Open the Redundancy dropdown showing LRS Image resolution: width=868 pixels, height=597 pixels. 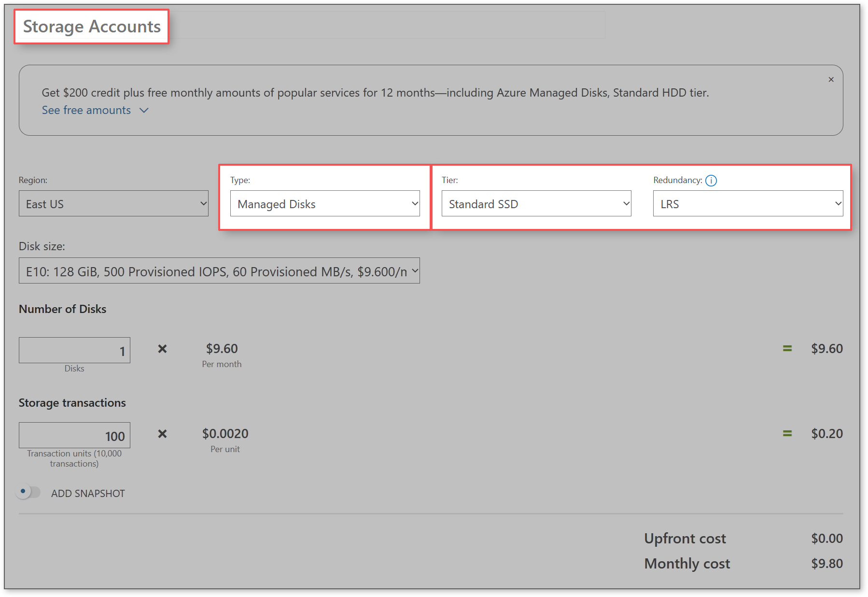pos(748,203)
